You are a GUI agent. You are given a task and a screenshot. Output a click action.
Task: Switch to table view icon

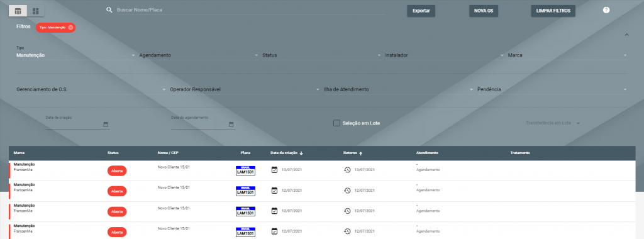(x=18, y=11)
